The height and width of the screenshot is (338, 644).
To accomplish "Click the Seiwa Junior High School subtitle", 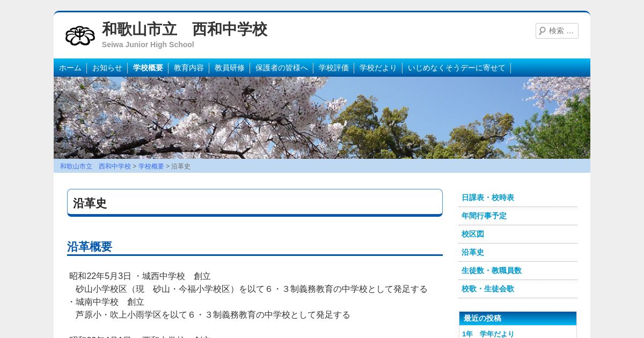I will click(148, 45).
